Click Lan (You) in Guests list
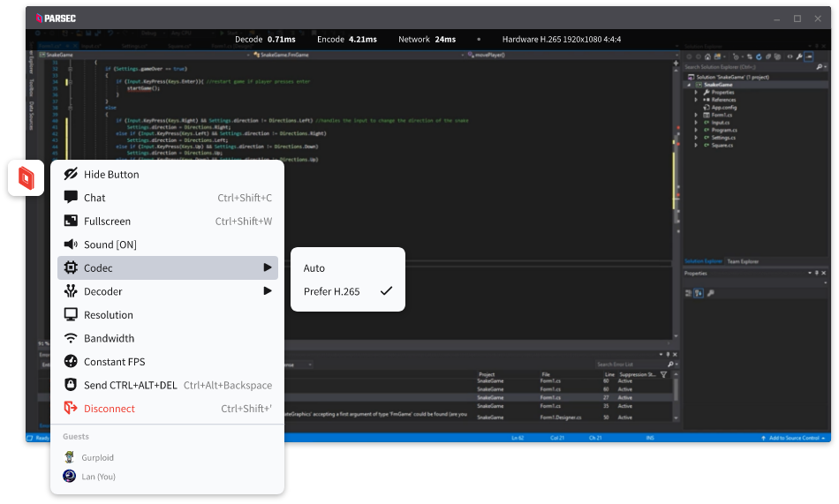839x504 pixels. pyautogui.click(x=98, y=476)
